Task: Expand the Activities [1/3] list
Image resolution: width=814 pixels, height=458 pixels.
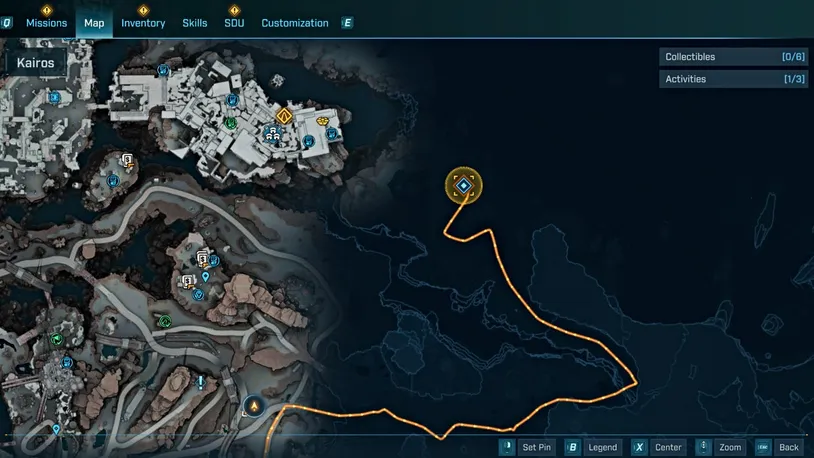Action: [x=734, y=79]
